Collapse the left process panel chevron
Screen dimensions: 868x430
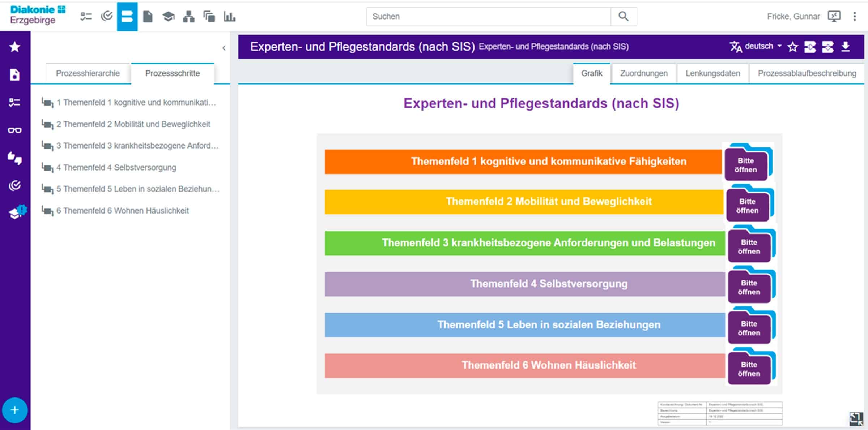click(x=224, y=48)
